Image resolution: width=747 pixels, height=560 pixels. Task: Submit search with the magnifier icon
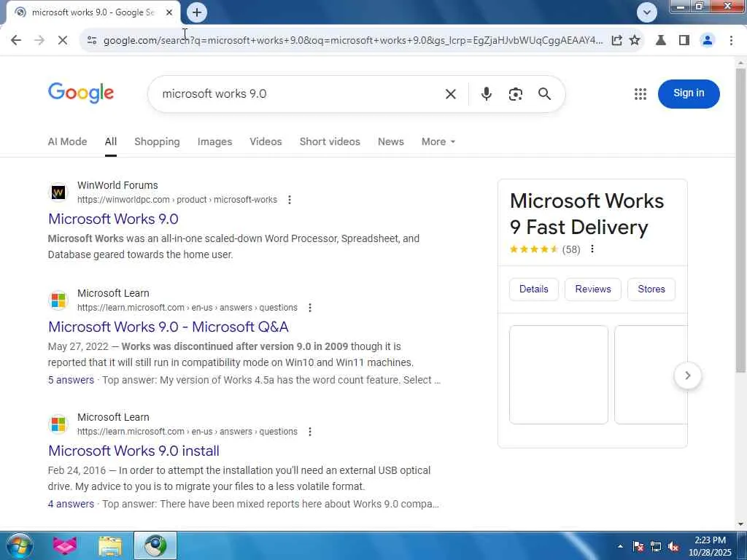(544, 94)
